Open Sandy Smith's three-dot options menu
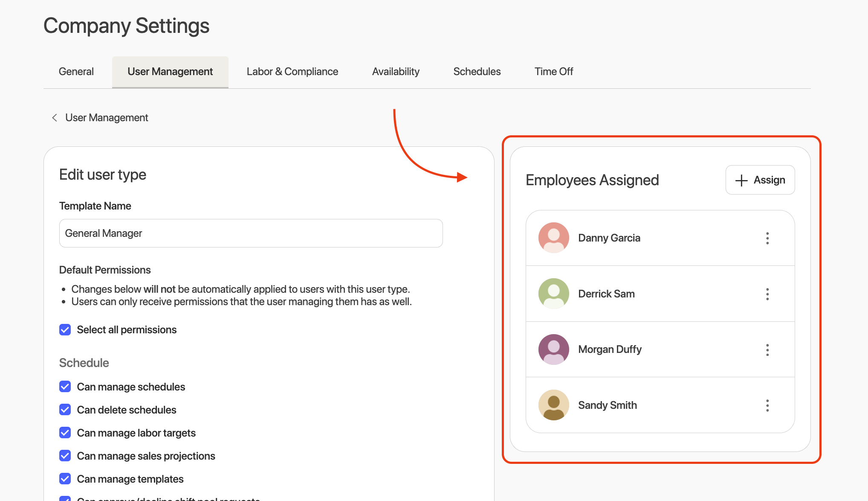 (x=767, y=405)
